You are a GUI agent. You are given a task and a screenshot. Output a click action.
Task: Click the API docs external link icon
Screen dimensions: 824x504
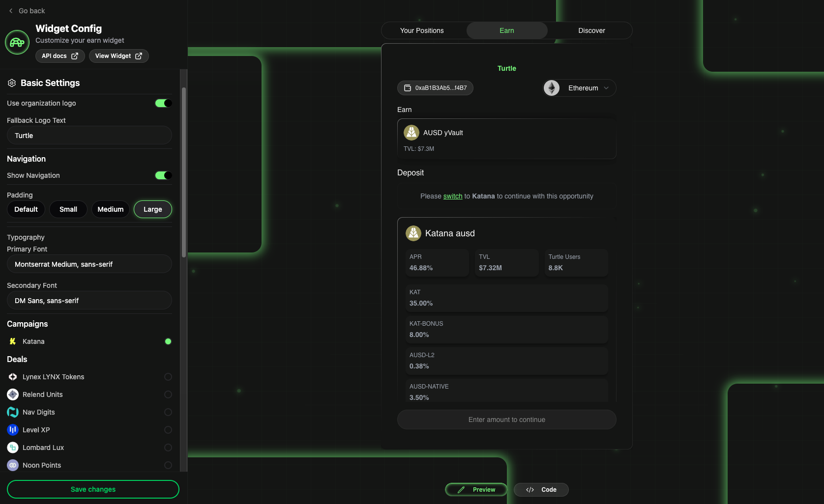(75, 56)
